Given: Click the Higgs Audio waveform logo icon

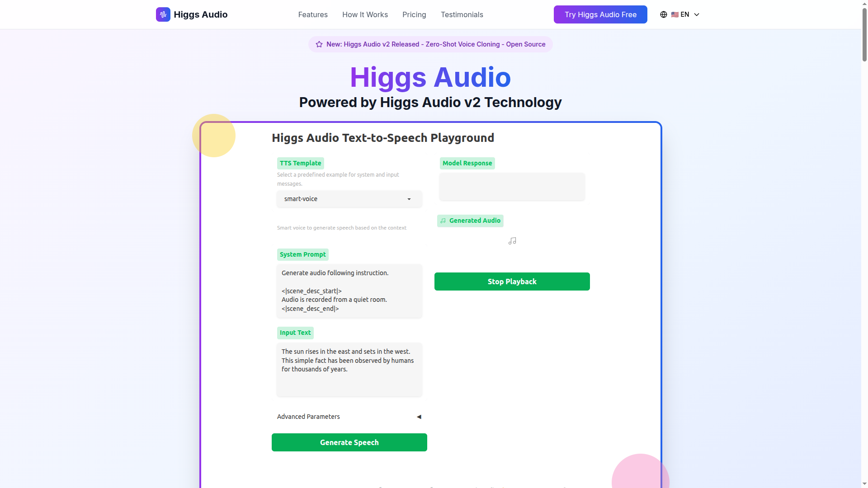Looking at the screenshot, I should [163, 14].
